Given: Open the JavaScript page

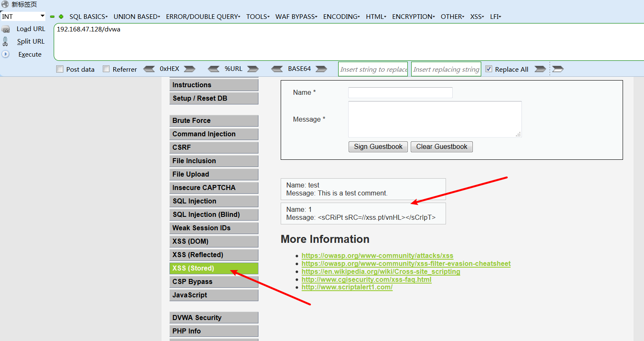Looking at the screenshot, I should coord(214,295).
